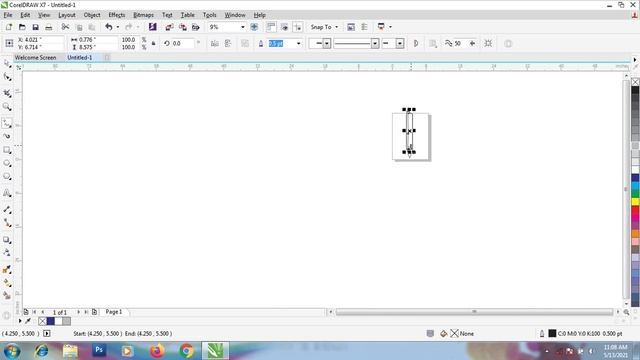640x360 pixels.
Task: Open a file using the folder icon
Action: click(22, 27)
